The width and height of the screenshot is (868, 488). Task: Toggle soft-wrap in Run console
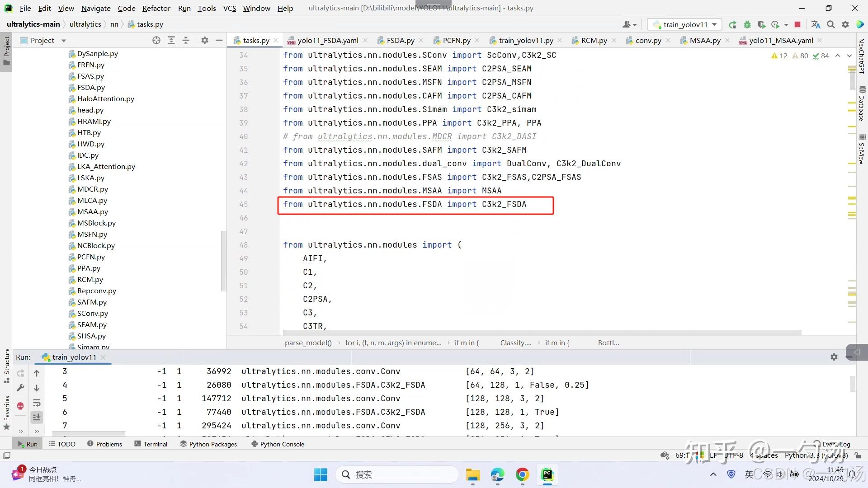[x=37, y=403]
